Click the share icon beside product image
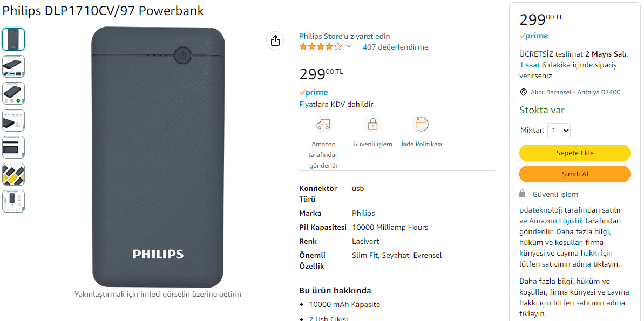The image size is (644, 321). (x=275, y=40)
